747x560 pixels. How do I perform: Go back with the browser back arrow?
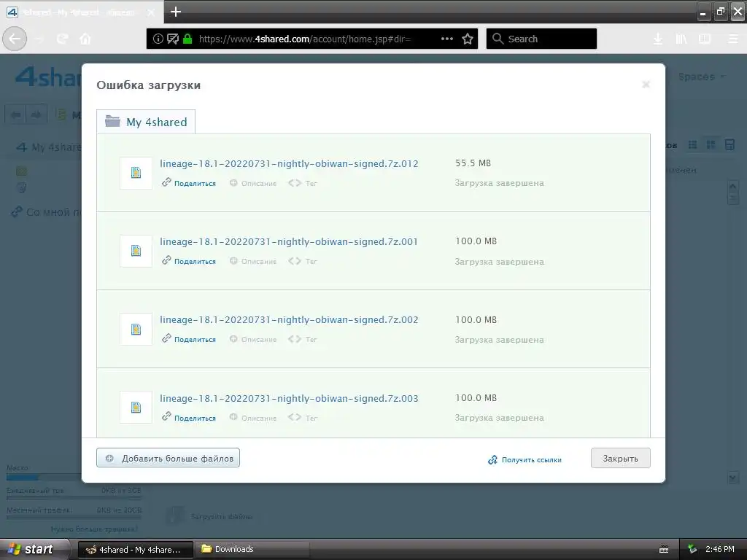click(x=15, y=39)
